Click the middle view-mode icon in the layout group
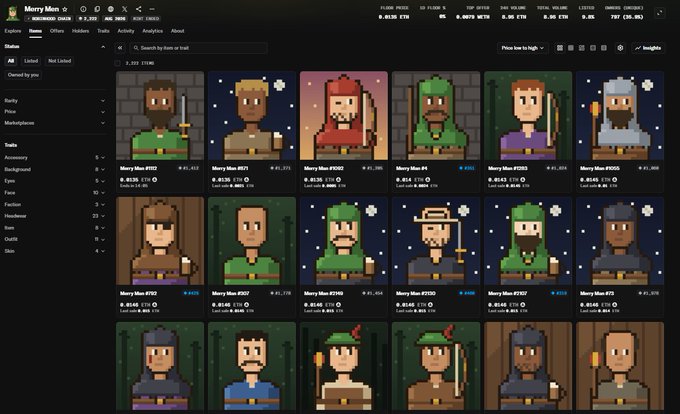 tap(582, 48)
